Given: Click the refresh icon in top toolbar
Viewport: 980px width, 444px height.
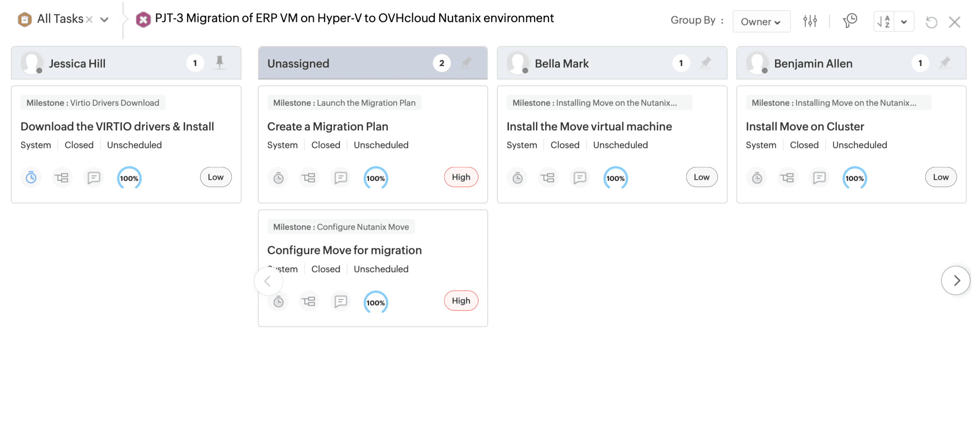Looking at the screenshot, I should [931, 22].
